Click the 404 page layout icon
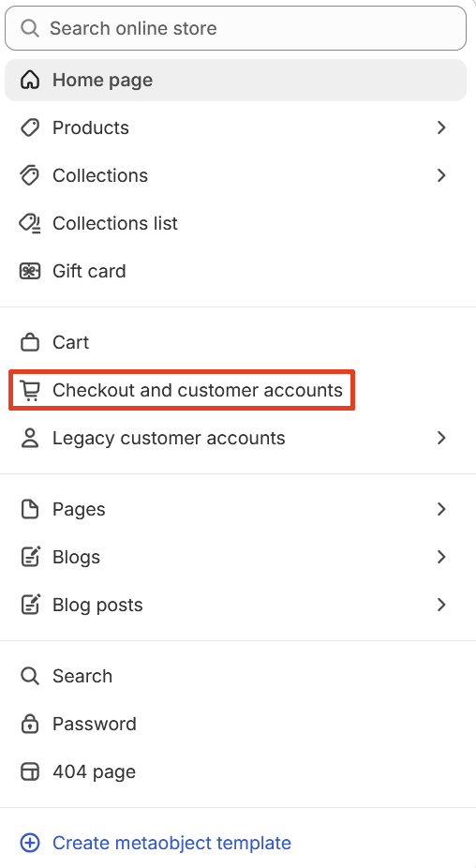Viewport: 476px width, 868px height. (x=30, y=771)
